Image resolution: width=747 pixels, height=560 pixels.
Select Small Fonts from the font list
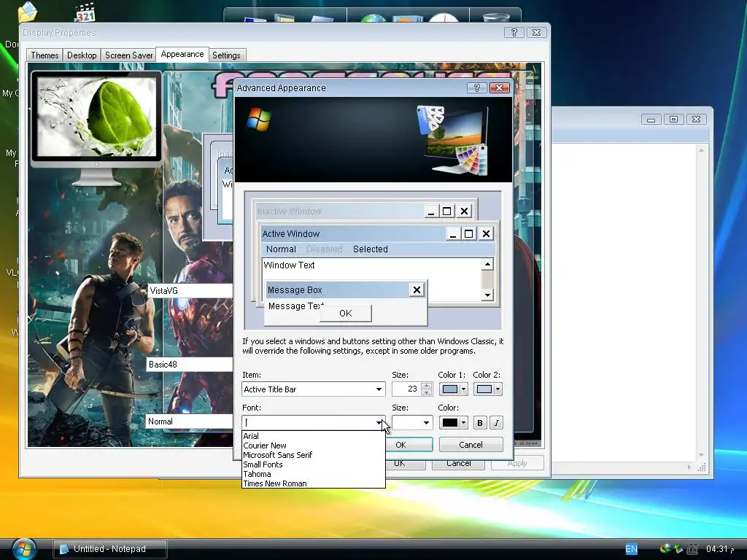pyautogui.click(x=313, y=464)
